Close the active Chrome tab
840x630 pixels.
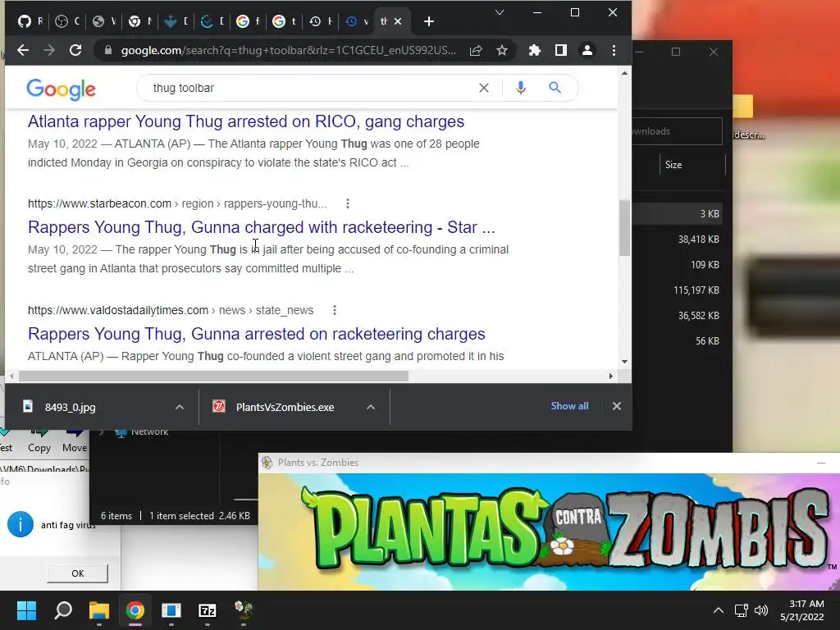(398, 21)
